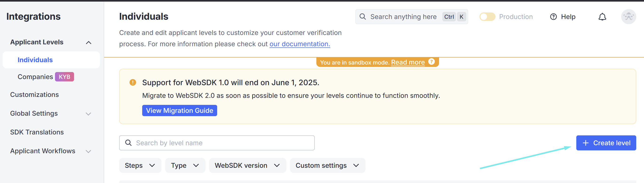Click the search icon in level name field

[128, 143]
